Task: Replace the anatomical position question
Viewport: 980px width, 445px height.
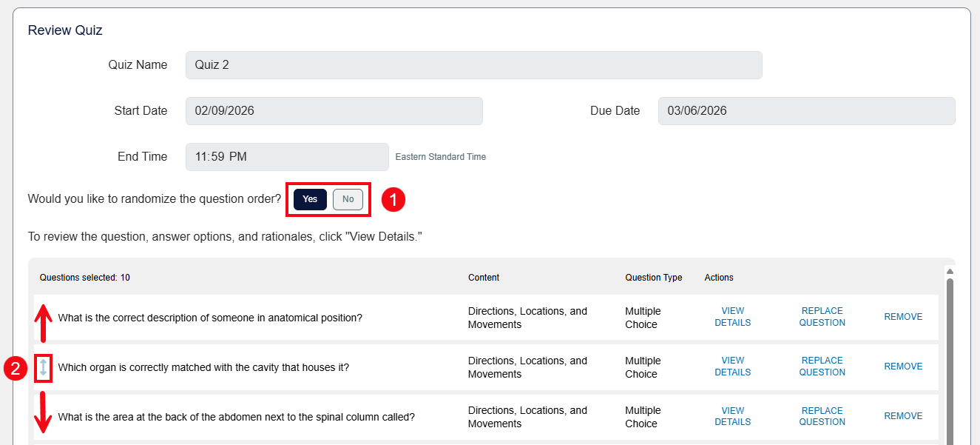Action: tap(822, 316)
